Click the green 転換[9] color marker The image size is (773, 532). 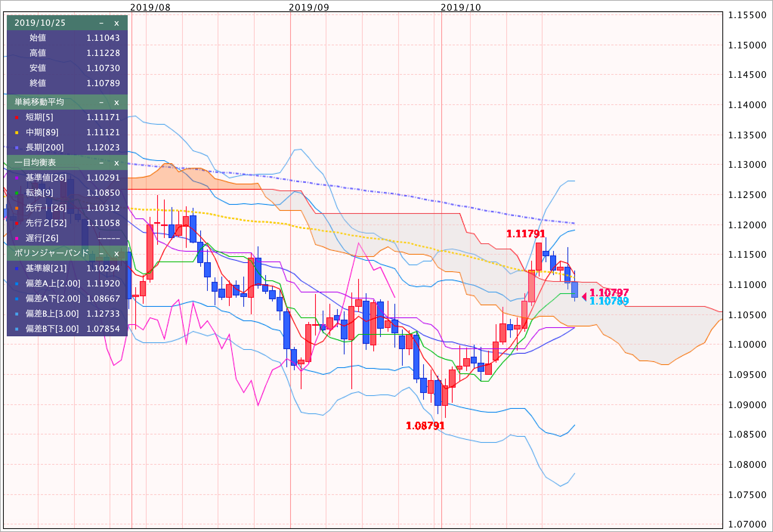click(17, 193)
